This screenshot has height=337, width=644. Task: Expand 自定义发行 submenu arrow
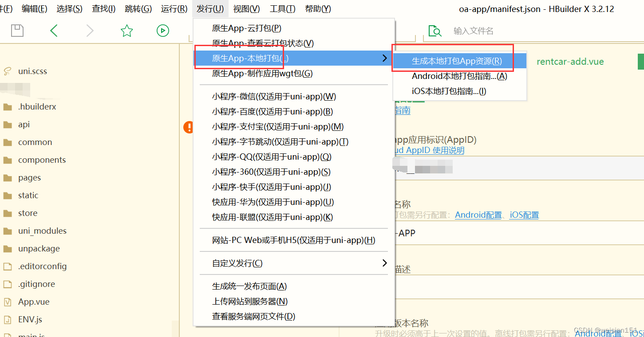pyautogui.click(x=384, y=263)
